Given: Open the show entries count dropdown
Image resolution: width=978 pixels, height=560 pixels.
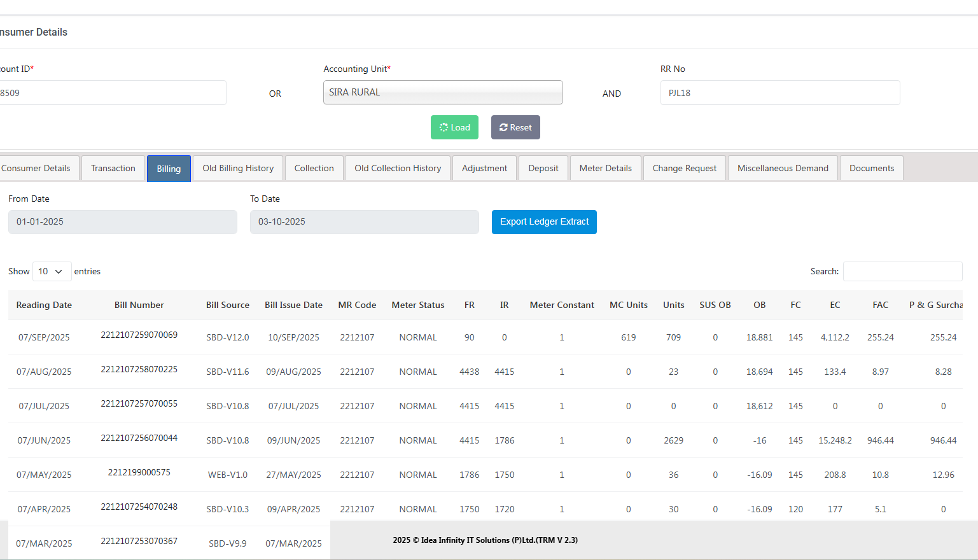Looking at the screenshot, I should pyautogui.click(x=52, y=272).
